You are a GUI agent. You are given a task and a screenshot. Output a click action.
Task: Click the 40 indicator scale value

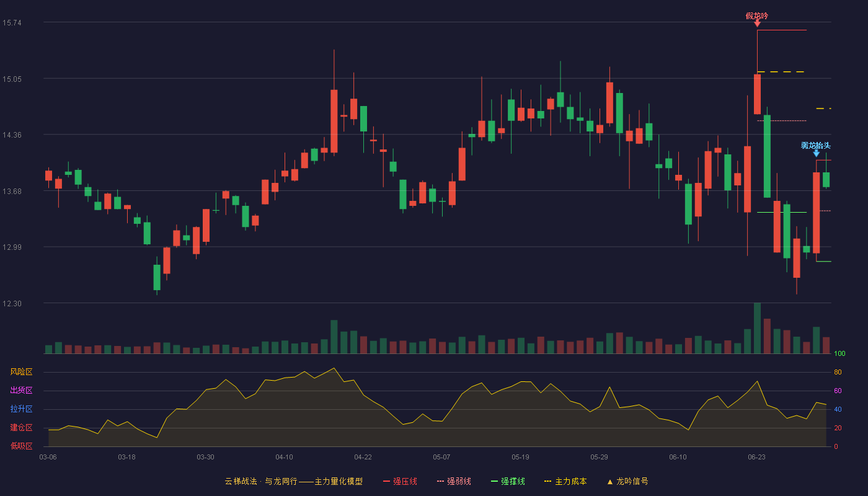pos(838,409)
